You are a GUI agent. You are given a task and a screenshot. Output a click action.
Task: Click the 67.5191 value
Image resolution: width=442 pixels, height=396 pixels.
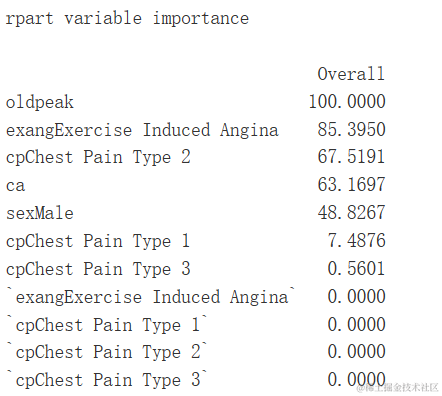coord(351,157)
